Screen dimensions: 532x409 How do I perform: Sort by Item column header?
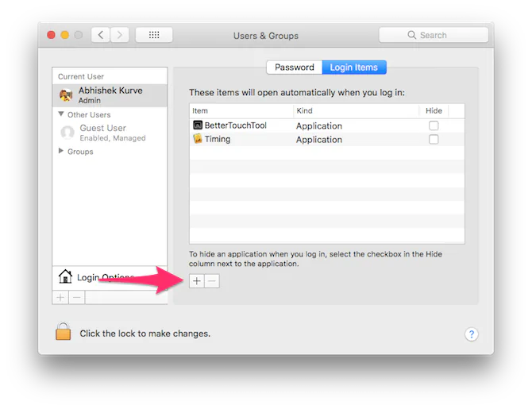[x=241, y=110]
